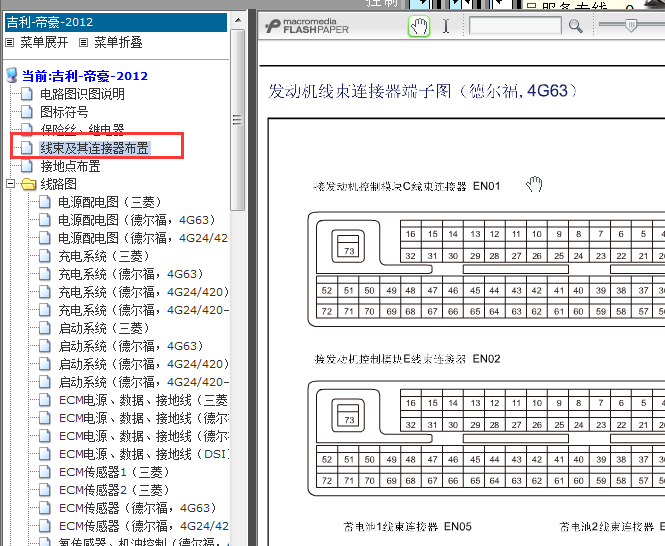Click the EN02 connector label

pos(486,359)
